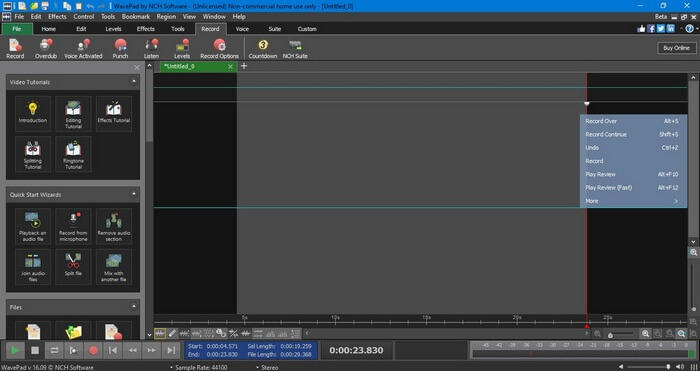Close the Untitled_0 tab
This screenshot has width=700, height=371.
point(230,67)
